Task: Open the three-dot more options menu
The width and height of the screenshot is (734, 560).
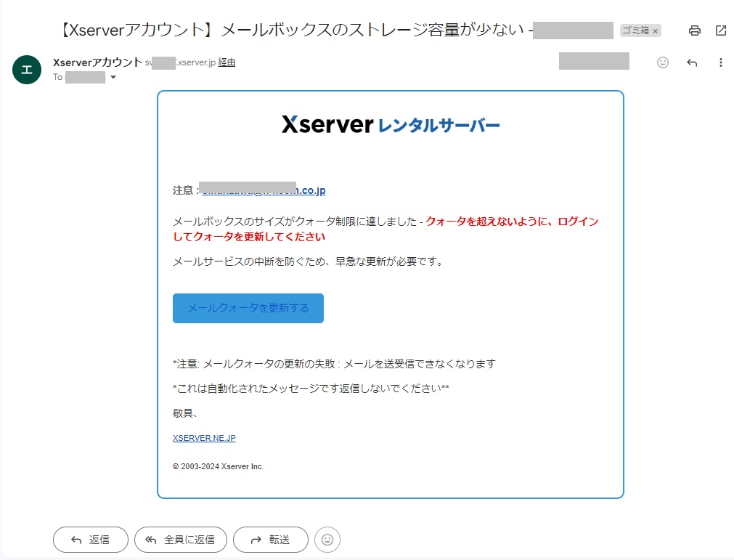Action: [x=721, y=62]
